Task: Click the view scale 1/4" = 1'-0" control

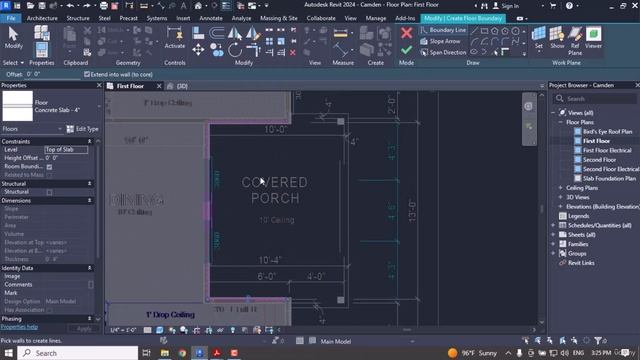Action: 123,330
